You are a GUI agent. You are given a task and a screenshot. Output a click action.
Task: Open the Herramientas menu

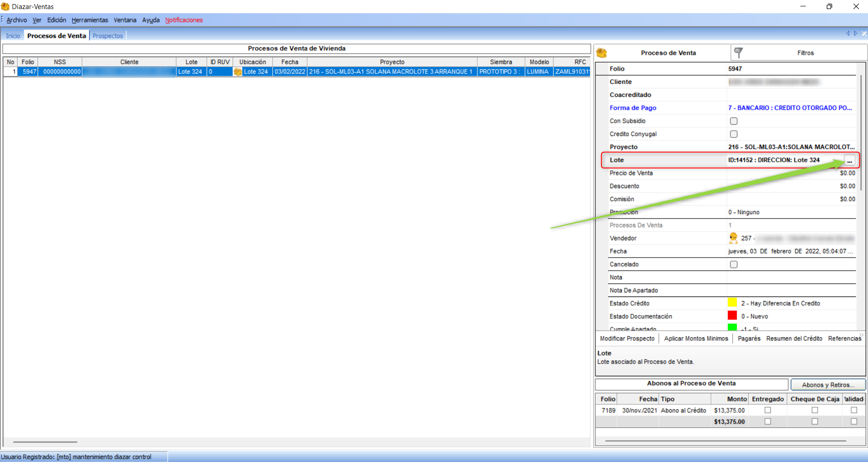click(90, 20)
